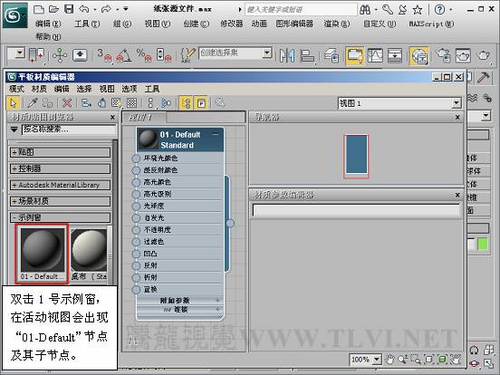Click the New file icon in title bar

pos(39,9)
